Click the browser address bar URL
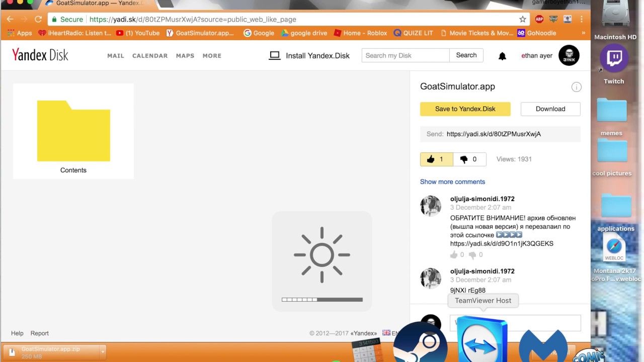Image resolution: width=644 pixels, height=362 pixels. pos(193,19)
